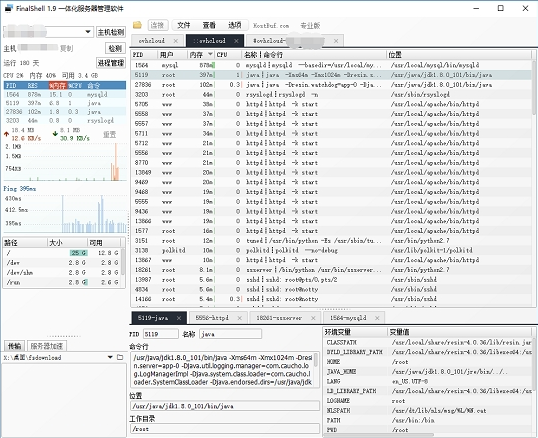Click the 位置 path field
The image size is (538, 438).
(225, 406)
